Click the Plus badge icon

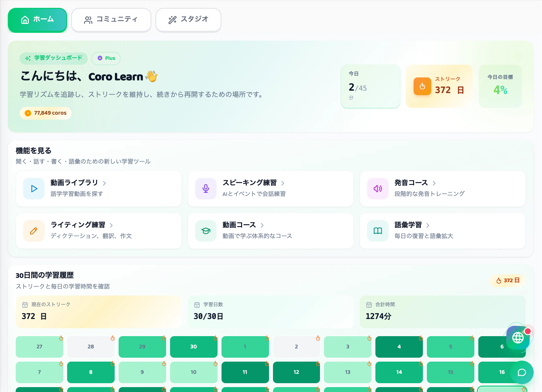[100, 58]
